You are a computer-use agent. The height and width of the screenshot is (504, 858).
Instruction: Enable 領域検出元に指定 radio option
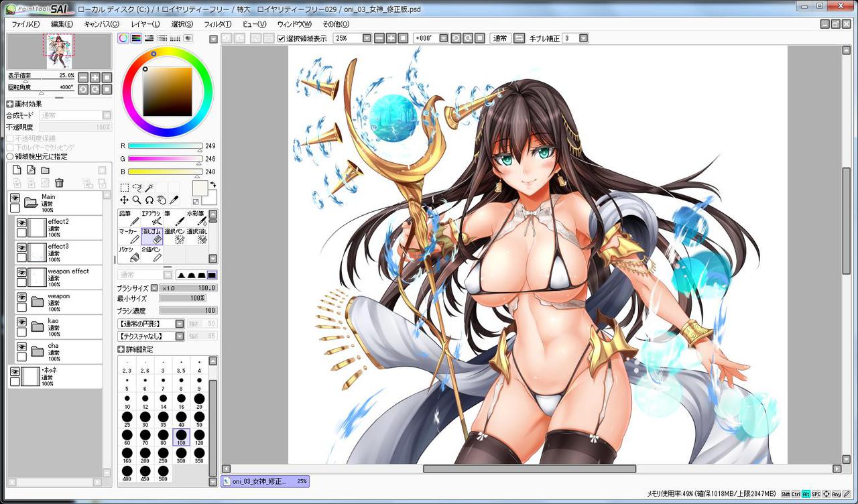[10, 156]
